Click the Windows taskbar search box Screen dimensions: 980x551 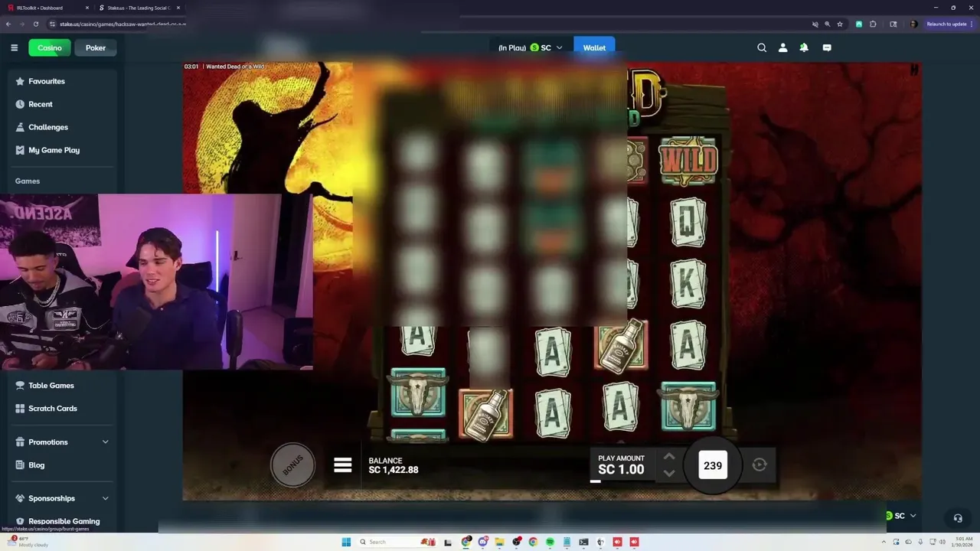tap(397, 542)
